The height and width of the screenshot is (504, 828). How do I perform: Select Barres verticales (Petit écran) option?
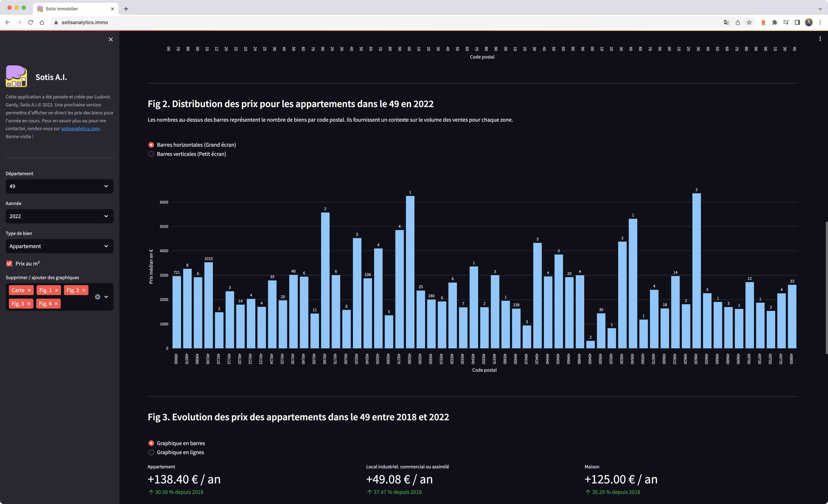pyautogui.click(x=151, y=154)
